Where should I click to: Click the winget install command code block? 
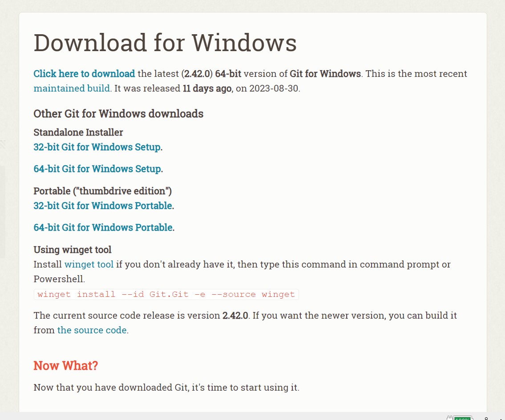point(166,294)
